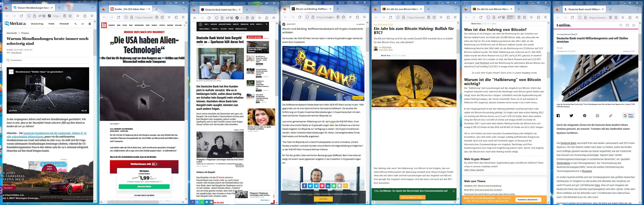Open Extensions in Was ist das Halving window
The width and height of the screenshot is (644, 205).
[x=539, y=17]
